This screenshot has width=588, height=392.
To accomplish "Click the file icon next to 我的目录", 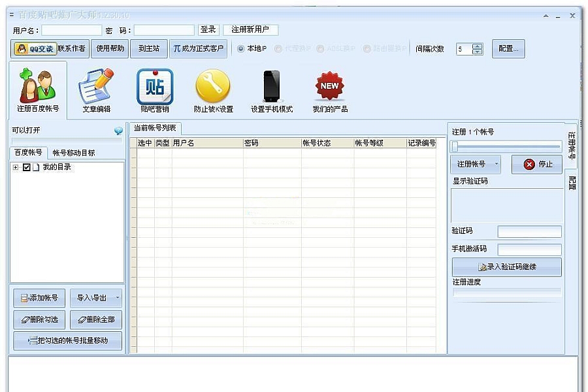I will (x=36, y=167).
